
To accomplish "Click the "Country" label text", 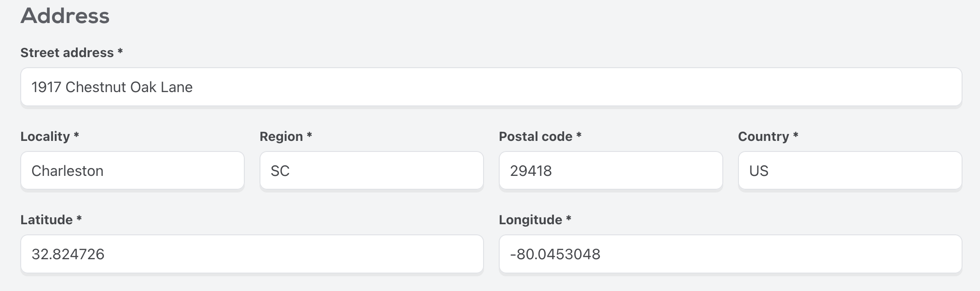I will pyautogui.click(x=763, y=136).
